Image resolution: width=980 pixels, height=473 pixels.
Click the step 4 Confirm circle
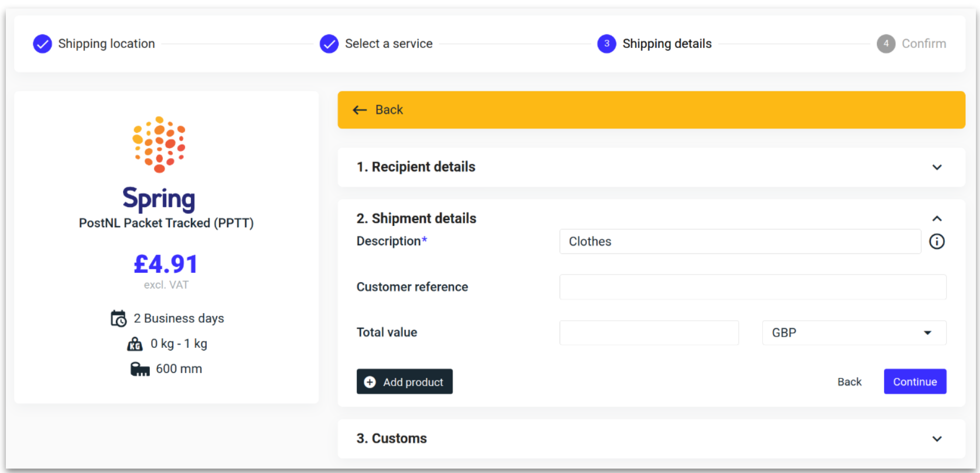[886, 44]
